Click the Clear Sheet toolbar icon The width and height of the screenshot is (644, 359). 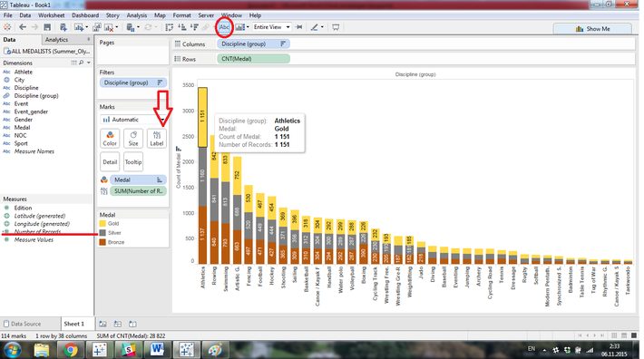click(109, 27)
